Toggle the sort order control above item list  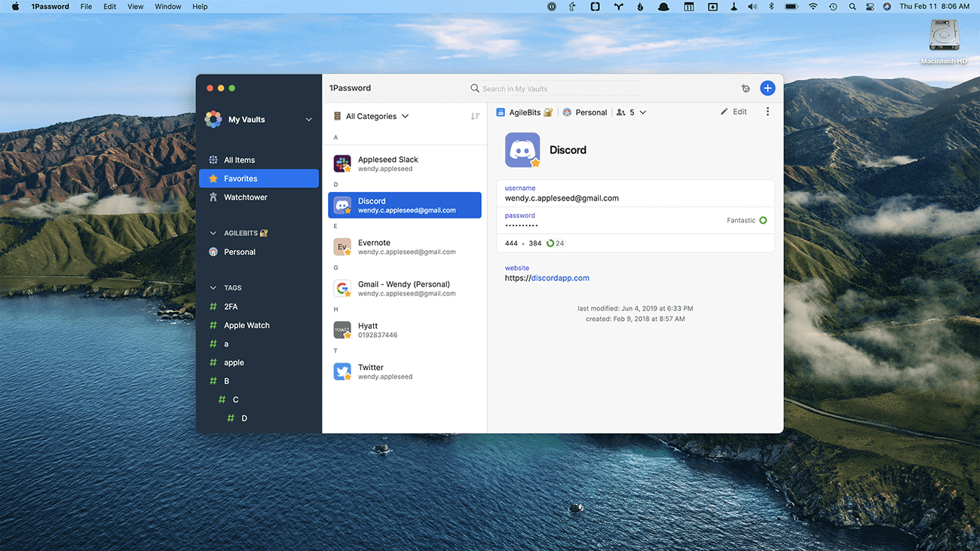point(475,116)
